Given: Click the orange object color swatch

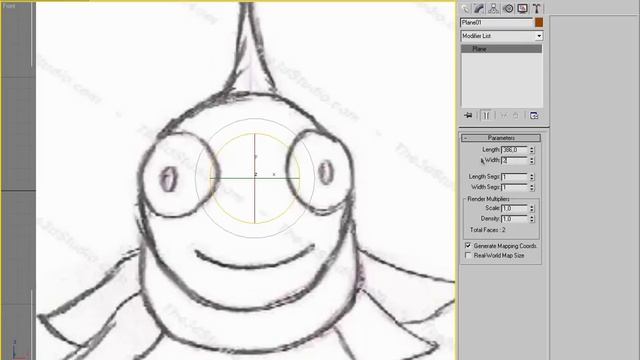Looking at the screenshot, I should coord(539,22).
